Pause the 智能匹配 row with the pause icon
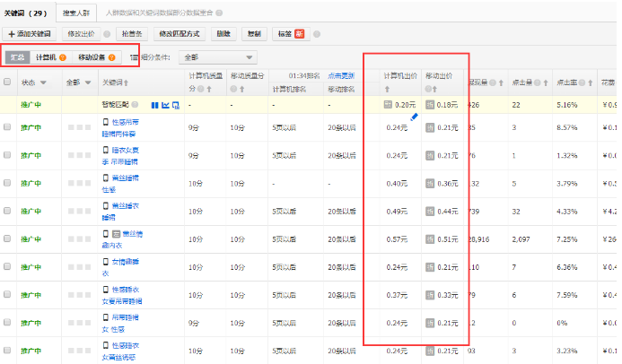This screenshot has height=364, width=622. [x=154, y=105]
